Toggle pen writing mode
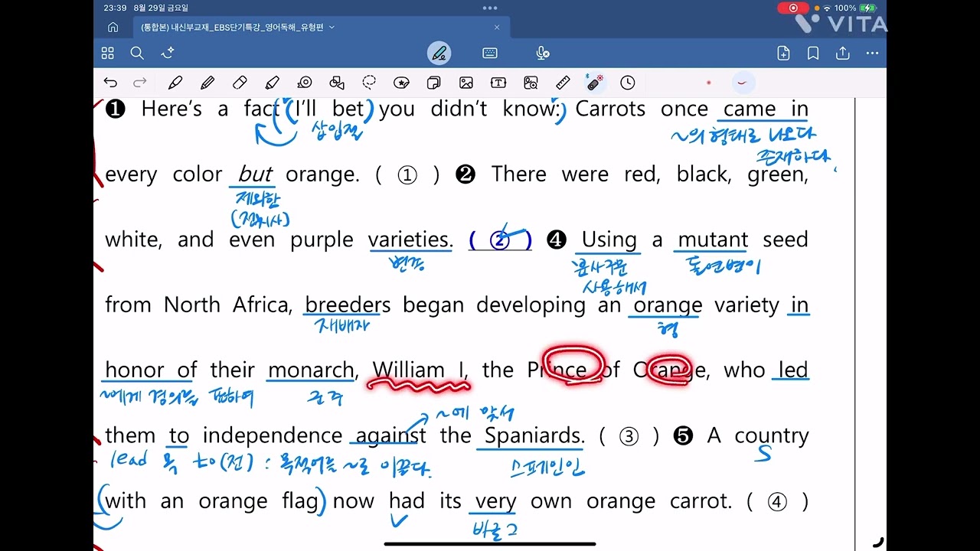Viewport: 980px width, 551px height. [x=439, y=54]
